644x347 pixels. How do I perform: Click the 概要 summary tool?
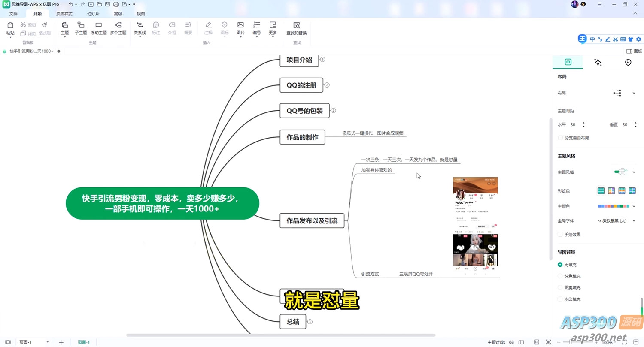188,28
